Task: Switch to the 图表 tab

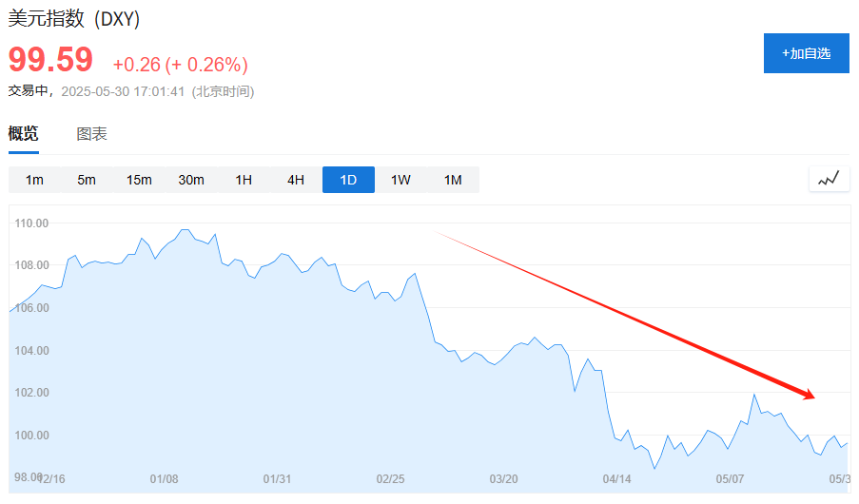Action: pos(91,134)
